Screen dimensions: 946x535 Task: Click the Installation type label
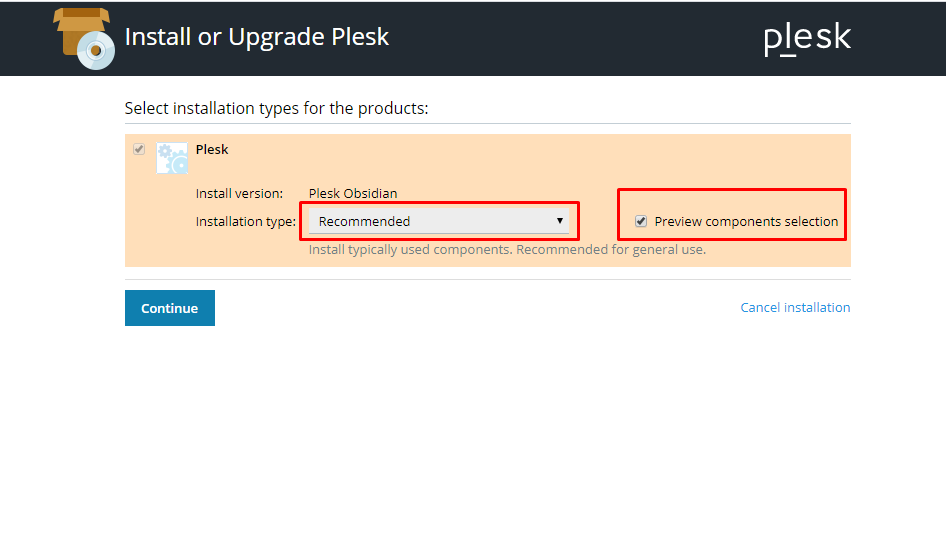click(x=246, y=221)
